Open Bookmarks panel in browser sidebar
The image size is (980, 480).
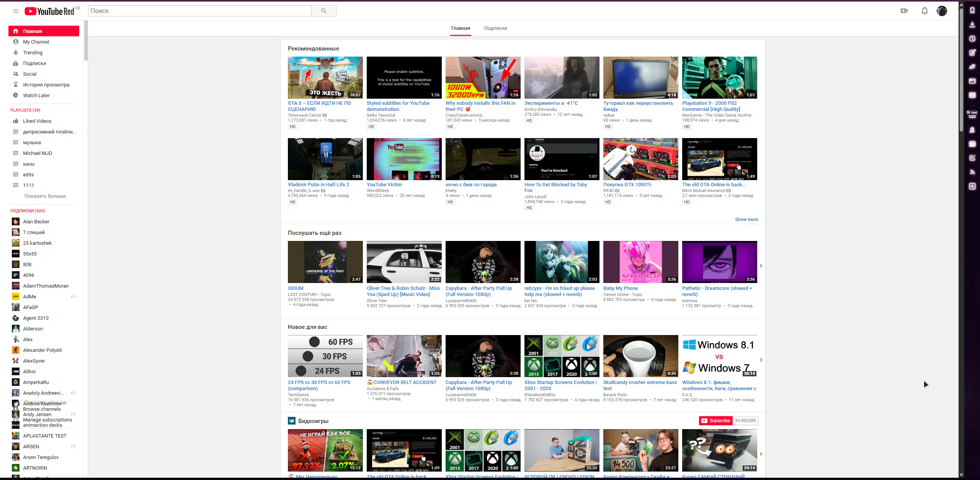coord(972,11)
